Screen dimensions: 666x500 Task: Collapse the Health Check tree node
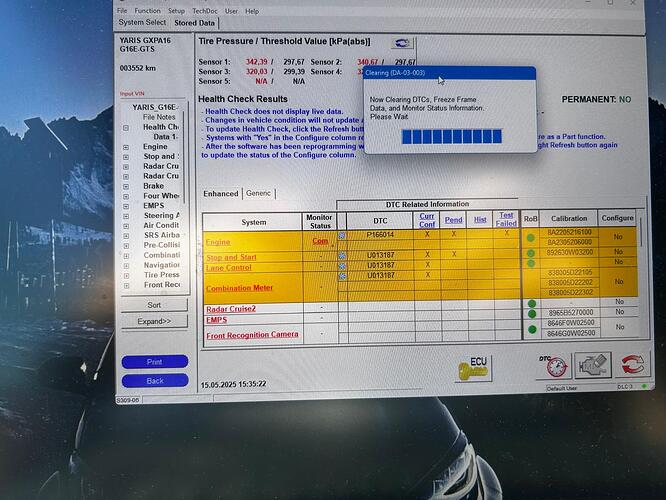click(x=126, y=128)
